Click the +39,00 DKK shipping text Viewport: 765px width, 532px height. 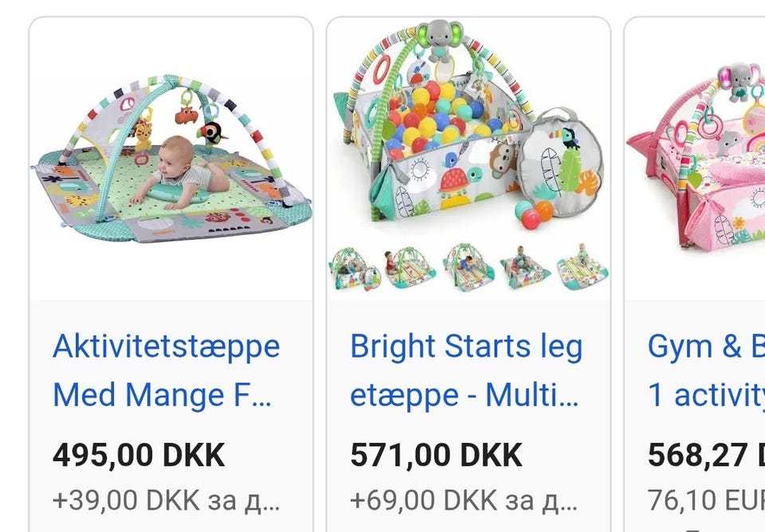click(166, 500)
